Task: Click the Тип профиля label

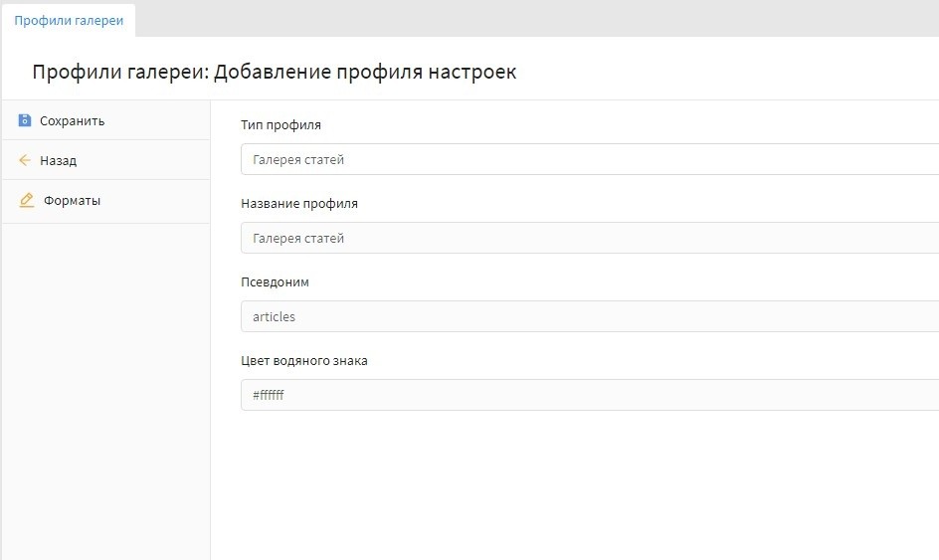Action: [x=281, y=125]
